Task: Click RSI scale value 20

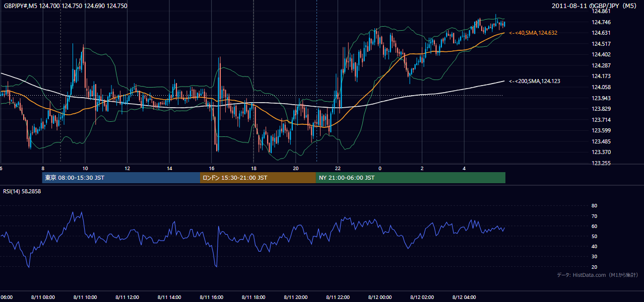Action: [594, 267]
